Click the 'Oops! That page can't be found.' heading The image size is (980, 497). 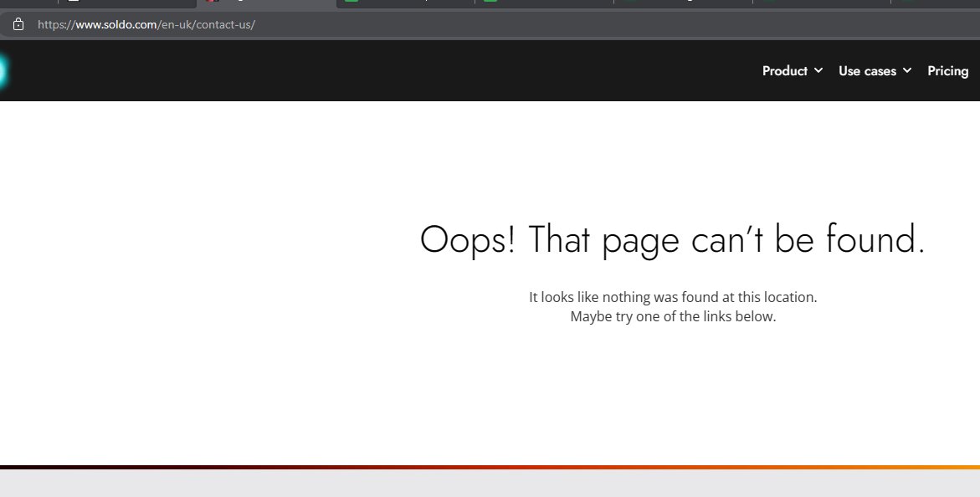673,239
